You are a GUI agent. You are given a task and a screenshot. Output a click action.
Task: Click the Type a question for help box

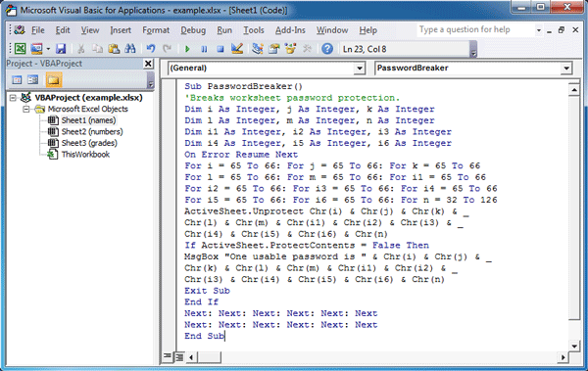pos(475,30)
